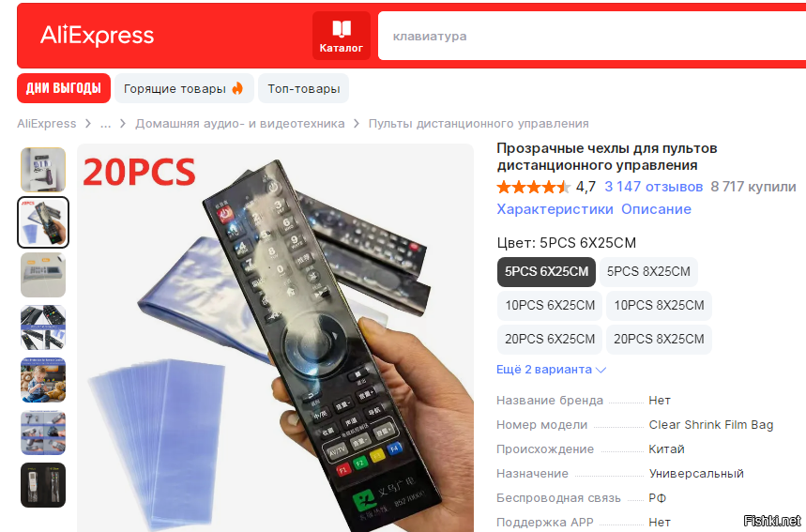The width and height of the screenshot is (806, 532).
Task: Jump to Характеристики section
Action: 555,209
